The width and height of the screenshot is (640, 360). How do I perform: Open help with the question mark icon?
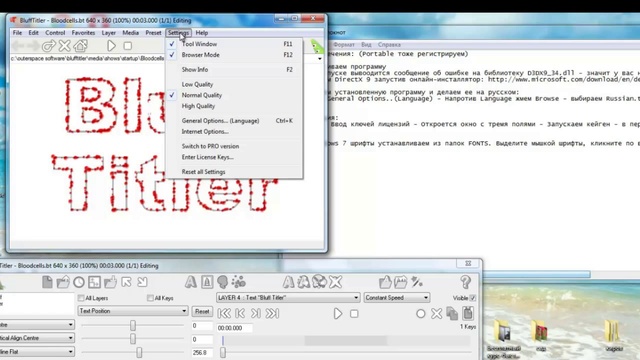pos(465,282)
